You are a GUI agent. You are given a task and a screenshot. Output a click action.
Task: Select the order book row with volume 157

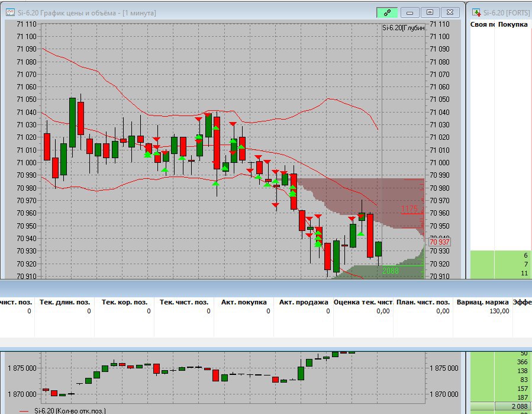(x=499, y=389)
